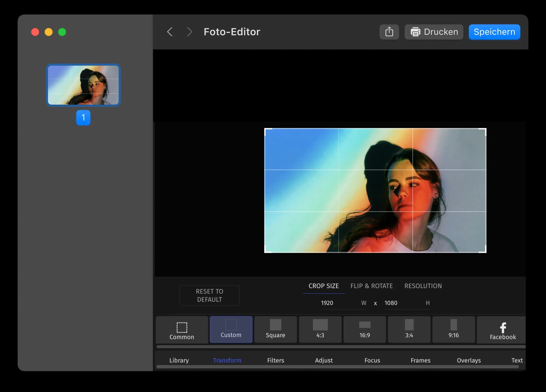The width and height of the screenshot is (546, 392).
Task: Click the crop presets horizontal scrollbar
Action: (x=341, y=347)
